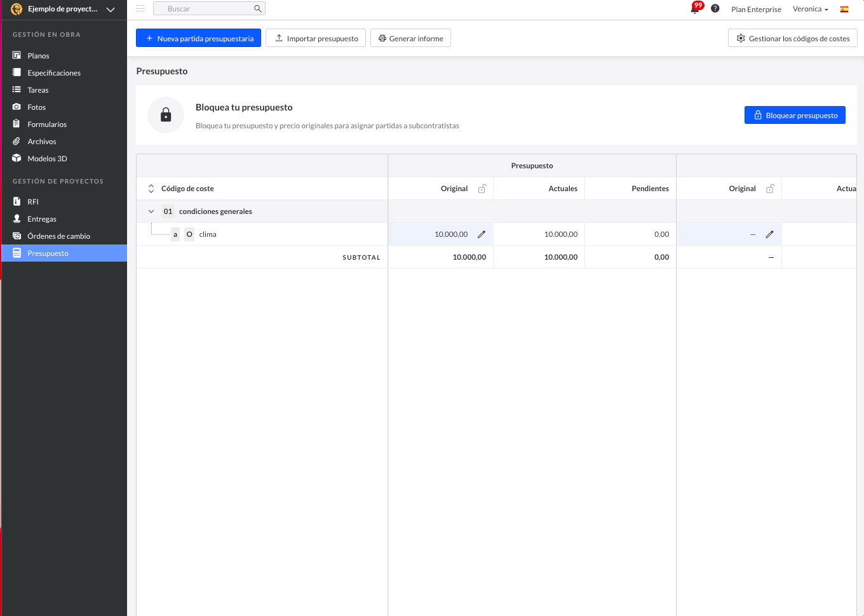This screenshot has width=864, height=616.
Task: Edit the 10.000,00 original budget value
Action: 482,234
